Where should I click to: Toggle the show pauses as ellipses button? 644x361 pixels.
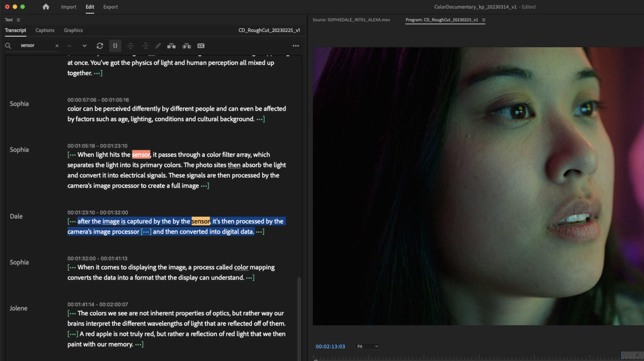[115, 46]
